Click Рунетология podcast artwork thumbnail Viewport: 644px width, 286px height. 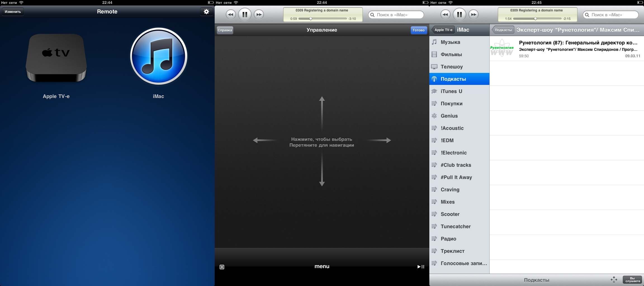coord(502,48)
